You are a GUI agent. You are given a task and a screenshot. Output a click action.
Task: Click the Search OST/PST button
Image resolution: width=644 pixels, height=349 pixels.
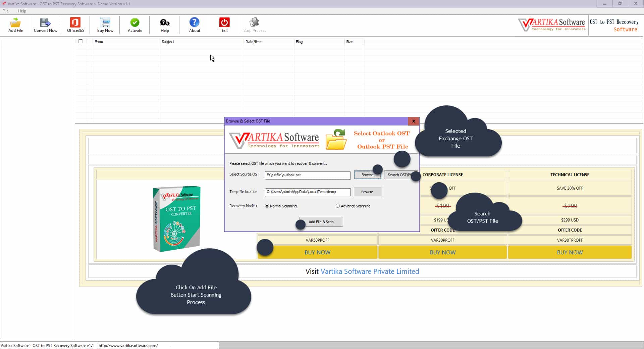coord(399,175)
